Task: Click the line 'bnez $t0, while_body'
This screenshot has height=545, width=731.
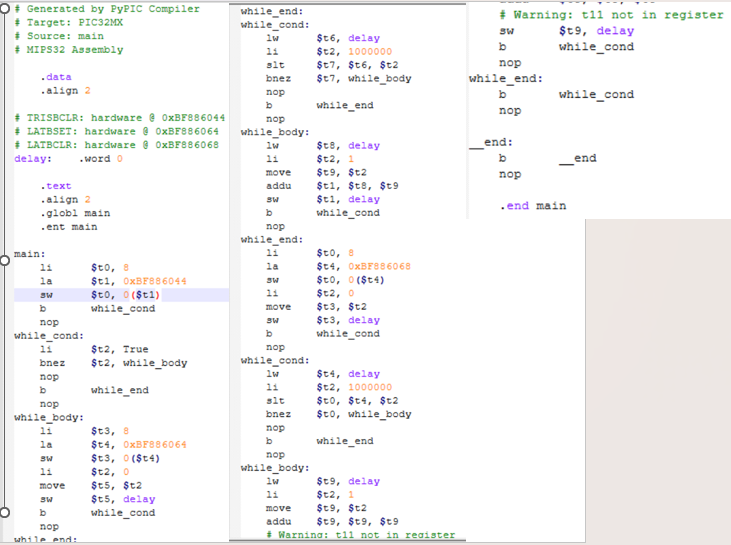Action: click(338, 414)
